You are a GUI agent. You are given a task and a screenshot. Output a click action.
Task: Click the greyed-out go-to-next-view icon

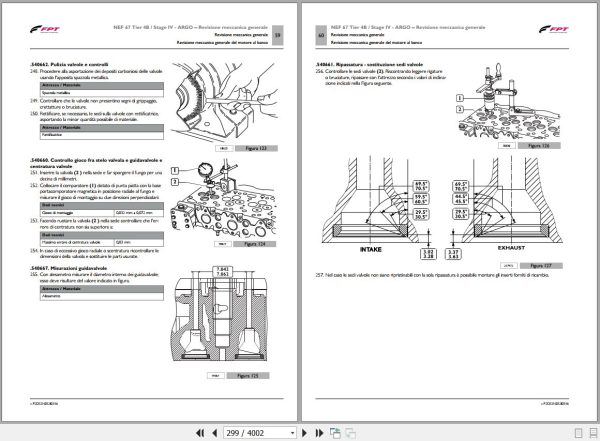coord(351,433)
